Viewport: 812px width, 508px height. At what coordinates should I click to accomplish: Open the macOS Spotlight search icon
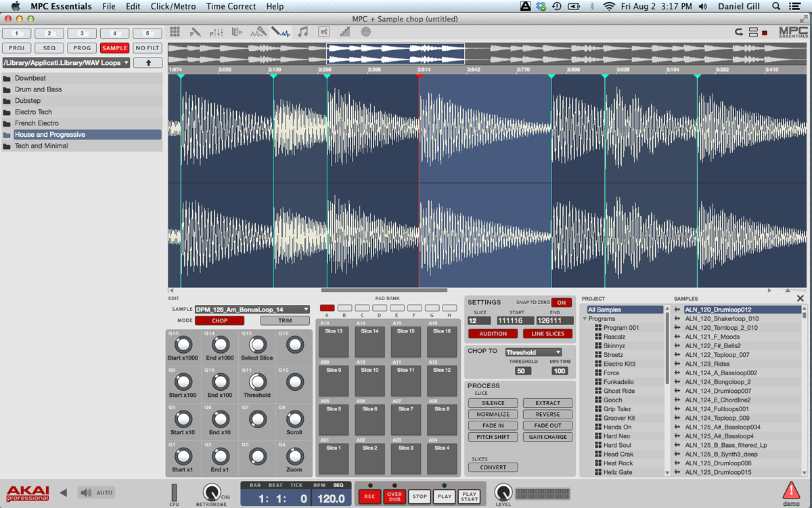point(775,6)
